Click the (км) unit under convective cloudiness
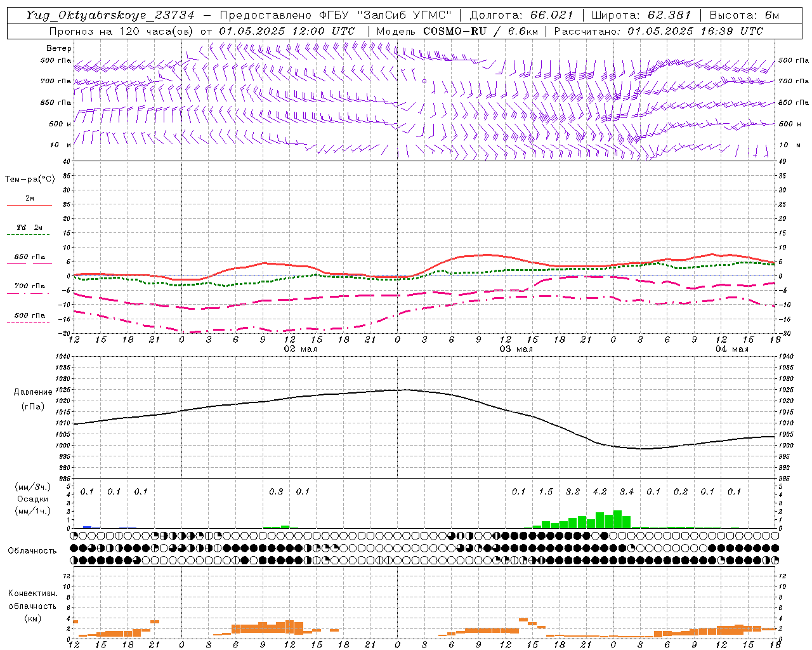 click(x=32, y=618)
